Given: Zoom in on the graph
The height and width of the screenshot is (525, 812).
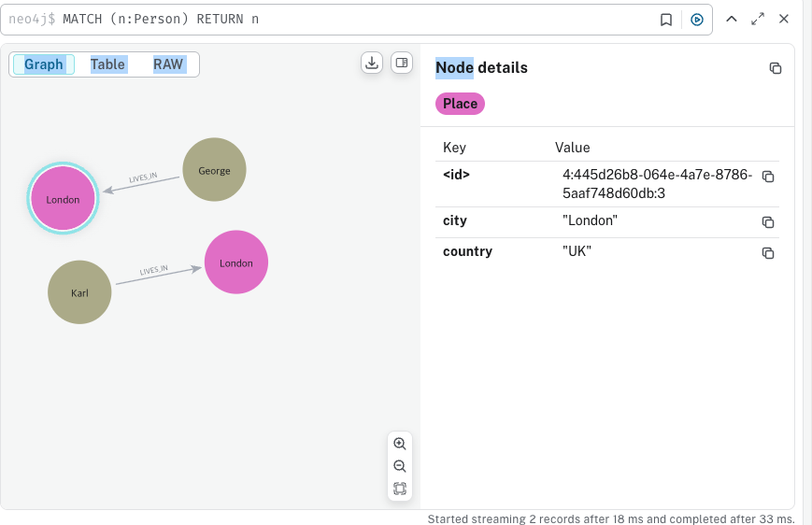Looking at the screenshot, I should tap(400, 444).
